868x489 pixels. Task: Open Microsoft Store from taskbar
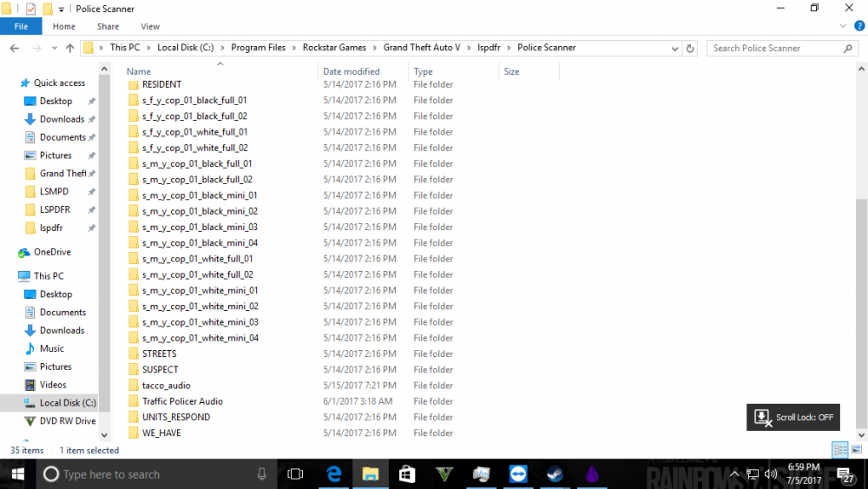pyautogui.click(x=407, y=474)
